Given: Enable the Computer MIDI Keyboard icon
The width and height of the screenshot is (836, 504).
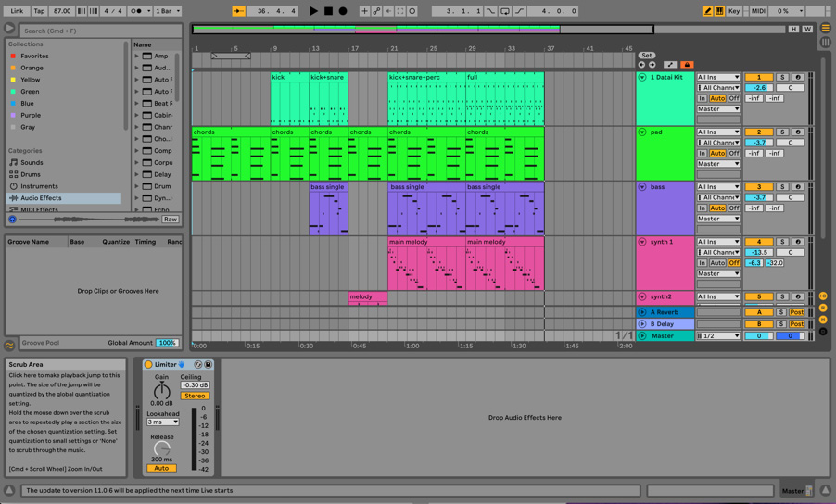Looking at the screenshot, I should pos(719,11).
